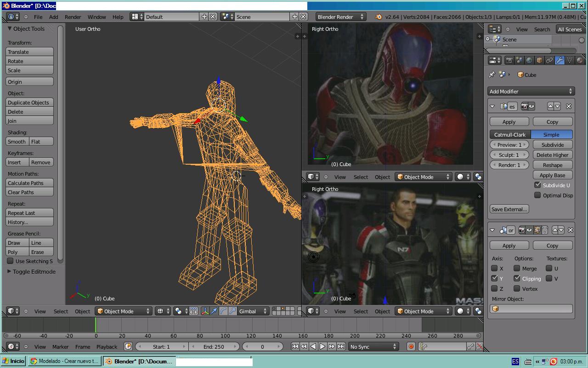Open the Render menu
588x368 pixels.
click(73, 17)
